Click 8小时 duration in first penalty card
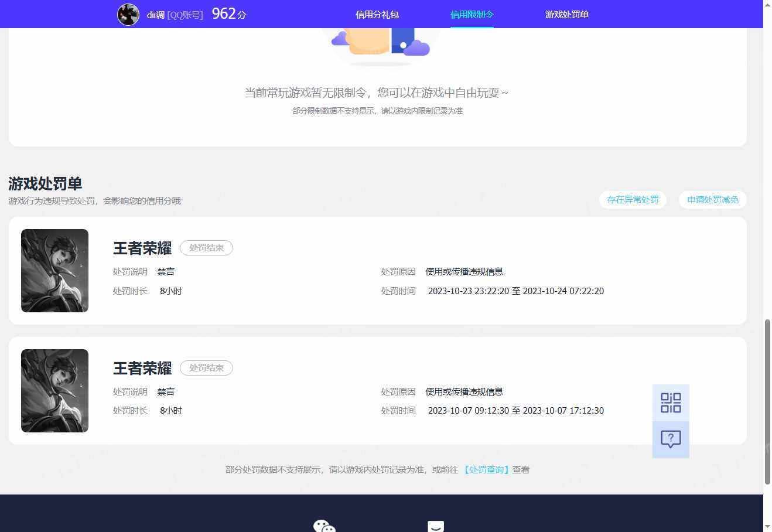772x532 pixels. click(x=171, y=291)
